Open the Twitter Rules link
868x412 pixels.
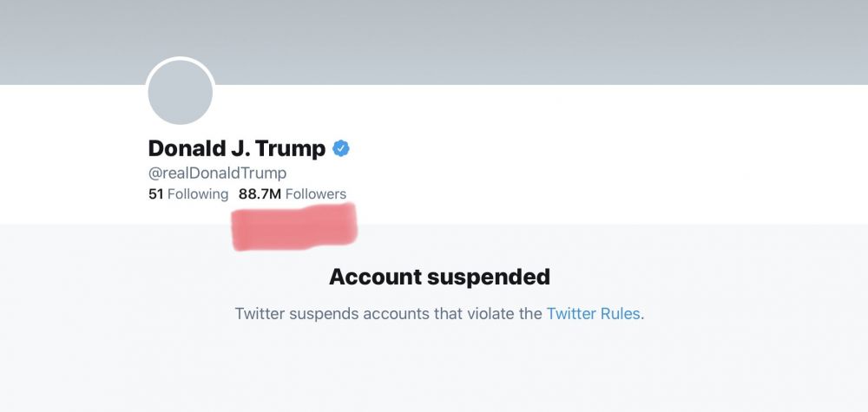click(593, 313)
